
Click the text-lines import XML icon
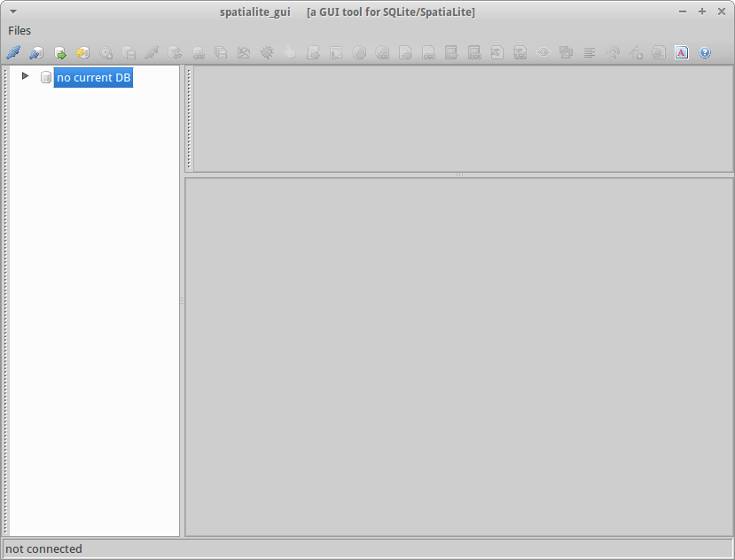click(x=590, y=52)
